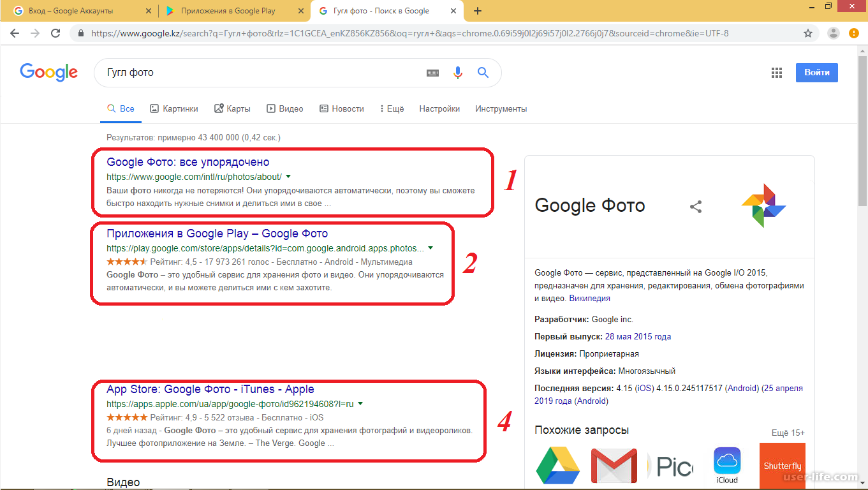Viewport: 868px width, 490px height.
Task: Open the on-screen keyboard icon in search box
Action: pyautogui.click(x=433, y=73)
